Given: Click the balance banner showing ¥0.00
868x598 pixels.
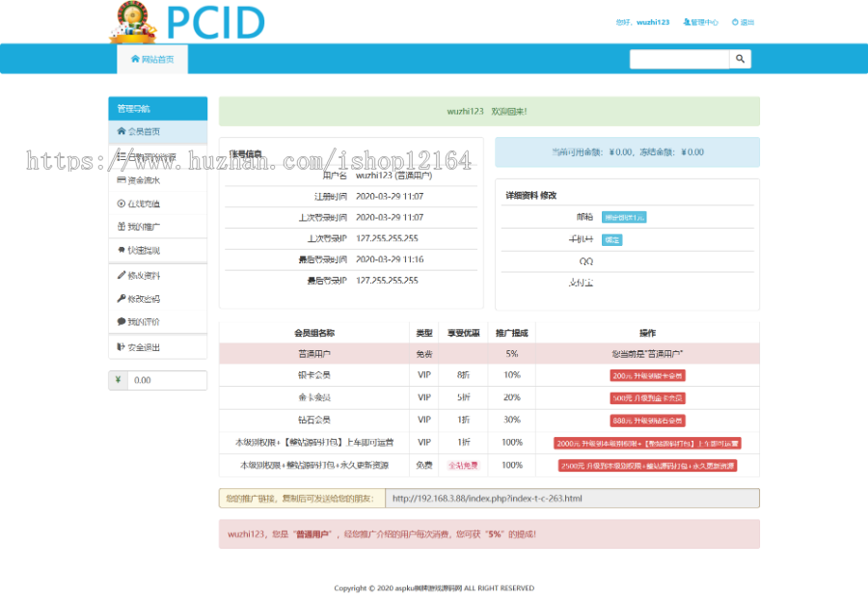Looking at the screenshot, I should tap(627, 152).
